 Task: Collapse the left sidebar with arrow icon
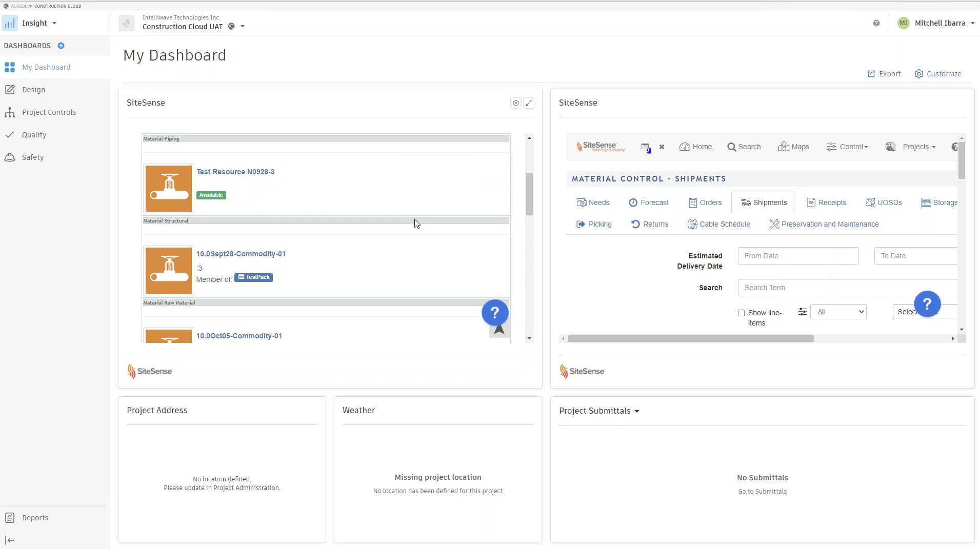coord(10,540)
